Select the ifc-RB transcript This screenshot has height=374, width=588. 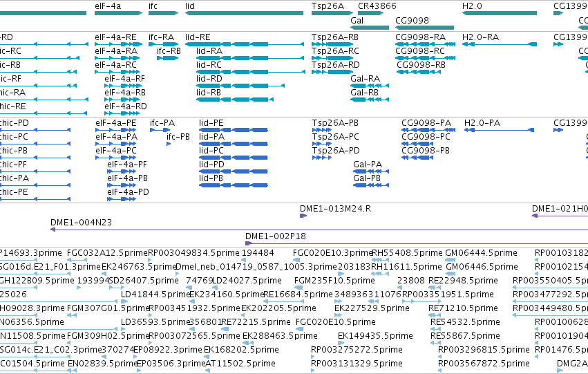(x=168, y=58)
